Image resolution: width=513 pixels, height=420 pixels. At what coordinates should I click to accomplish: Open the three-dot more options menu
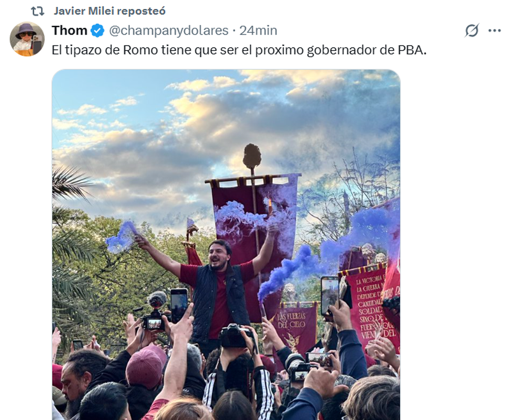coord(495,31)
